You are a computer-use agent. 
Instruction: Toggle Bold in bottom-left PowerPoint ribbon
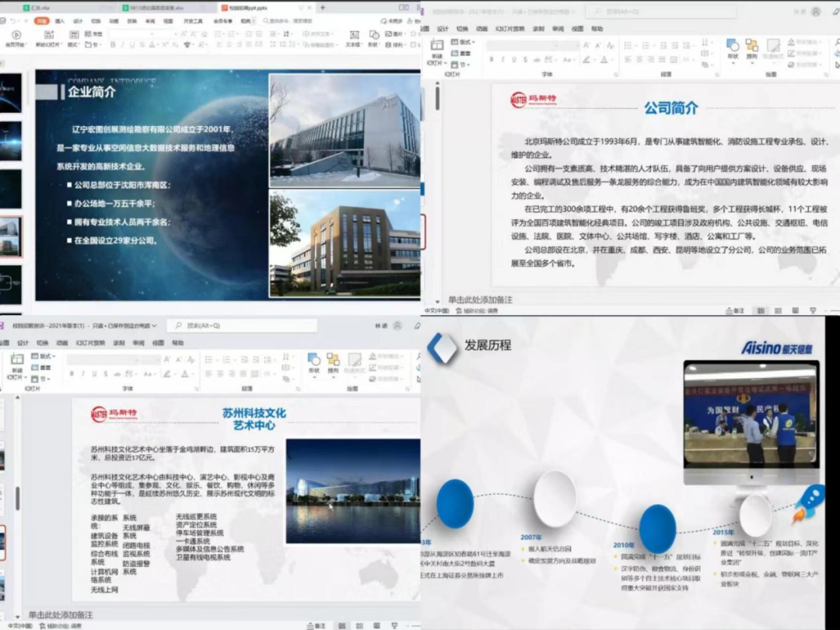click(72, 374)
